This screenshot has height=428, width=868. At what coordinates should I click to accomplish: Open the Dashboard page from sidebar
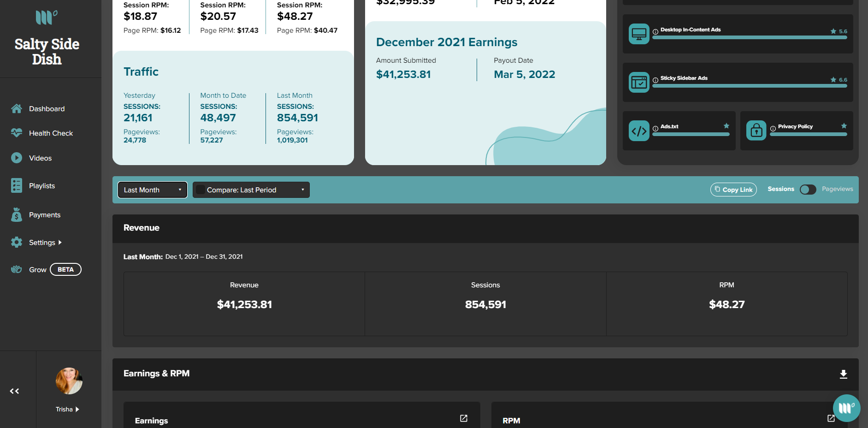tap(47, 109)
